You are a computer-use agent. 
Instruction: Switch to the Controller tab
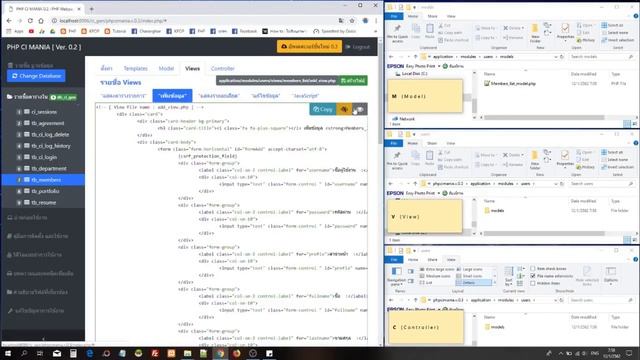pyautogui.click(x=222, y=68)
